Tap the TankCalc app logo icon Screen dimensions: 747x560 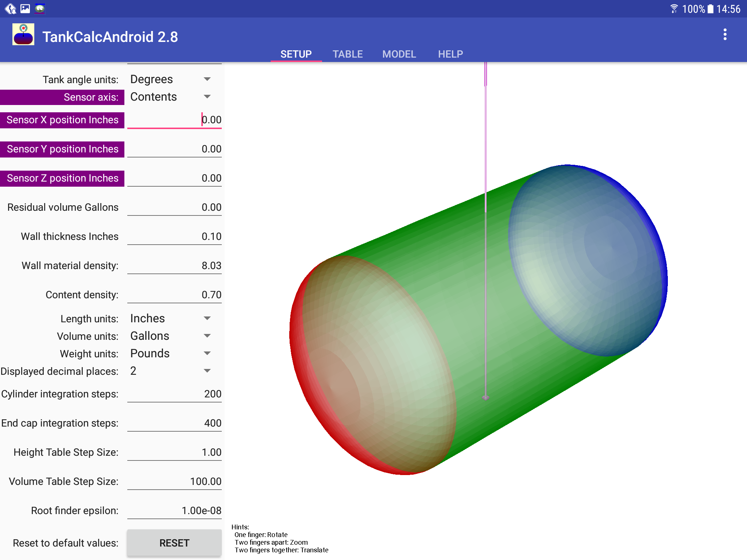tap(23, 35)
